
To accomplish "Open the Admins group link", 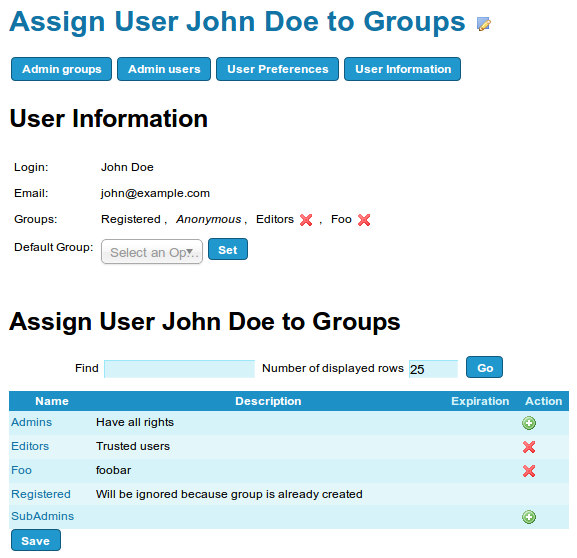I will [32, 422].
